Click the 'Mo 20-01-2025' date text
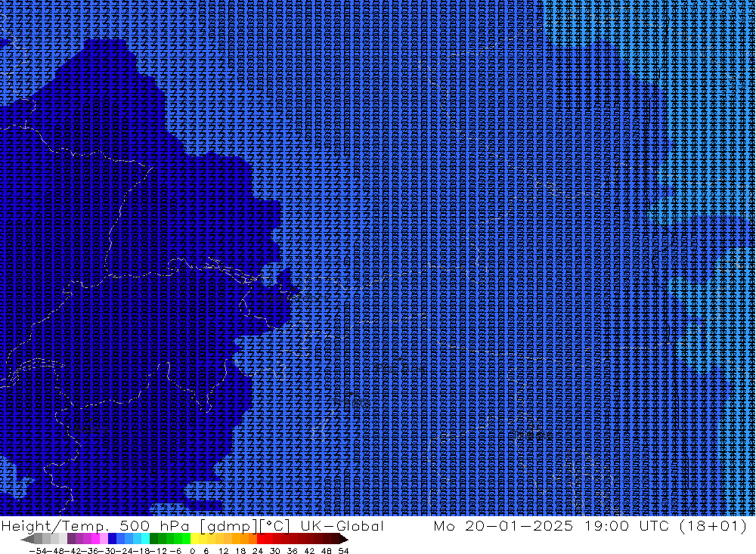The width and height of the screenshot is (756, 554). tap(503, 525)
